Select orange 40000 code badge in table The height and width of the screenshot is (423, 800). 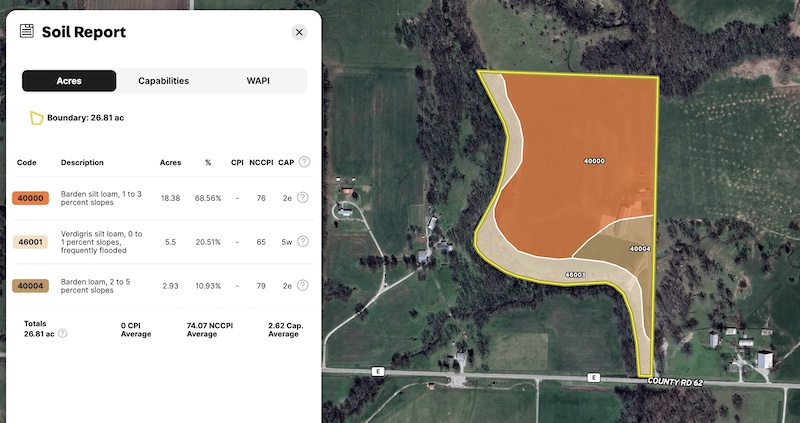pyautogui.click(x=30, y=198)
